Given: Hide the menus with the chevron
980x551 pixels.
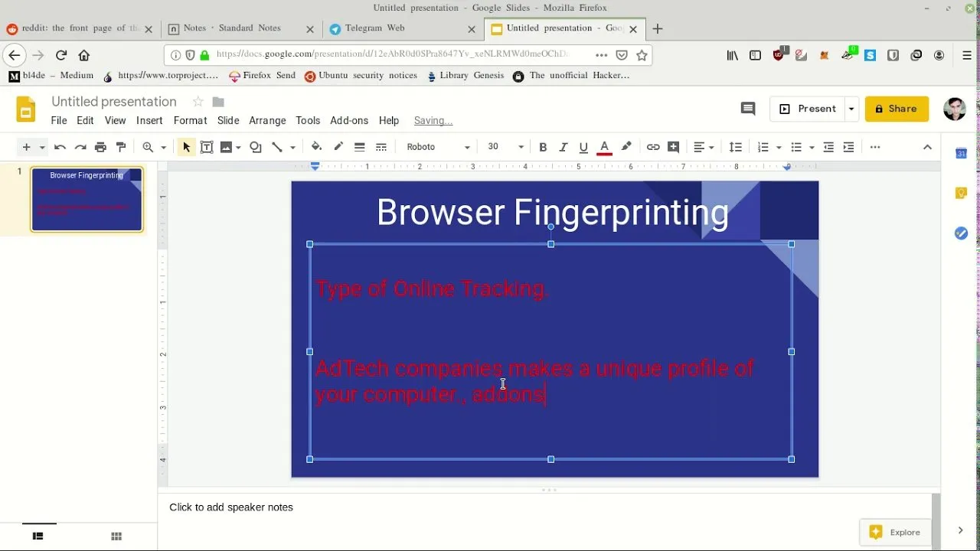Looking at the screenshot, I should [x=927, y=147].
